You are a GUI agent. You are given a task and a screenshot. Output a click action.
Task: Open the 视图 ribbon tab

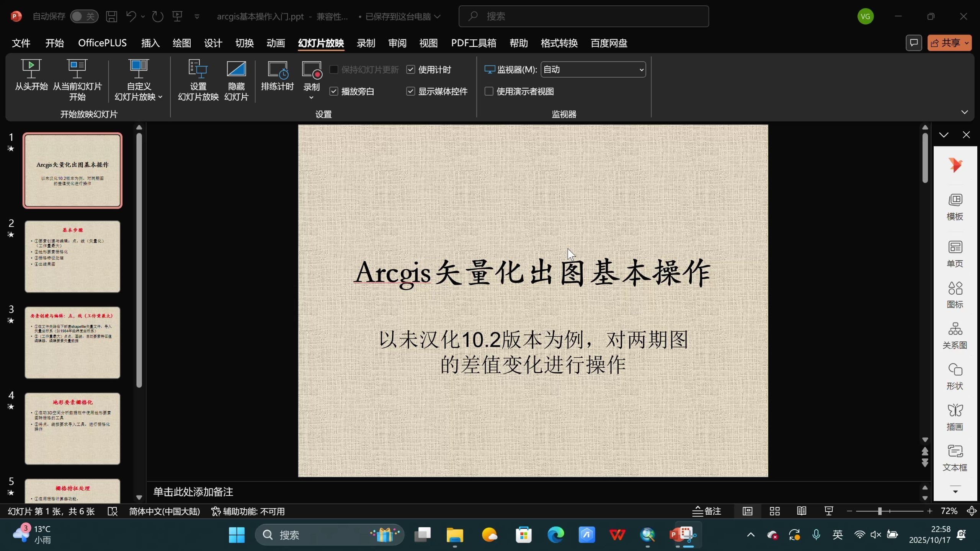(x=428, y=43)
